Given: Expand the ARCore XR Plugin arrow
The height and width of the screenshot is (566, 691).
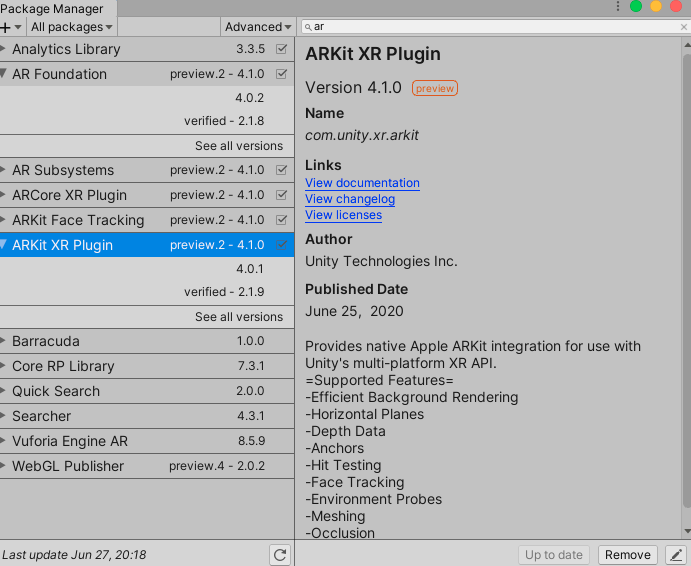Looking at the screenshot, I should point(3,194).
